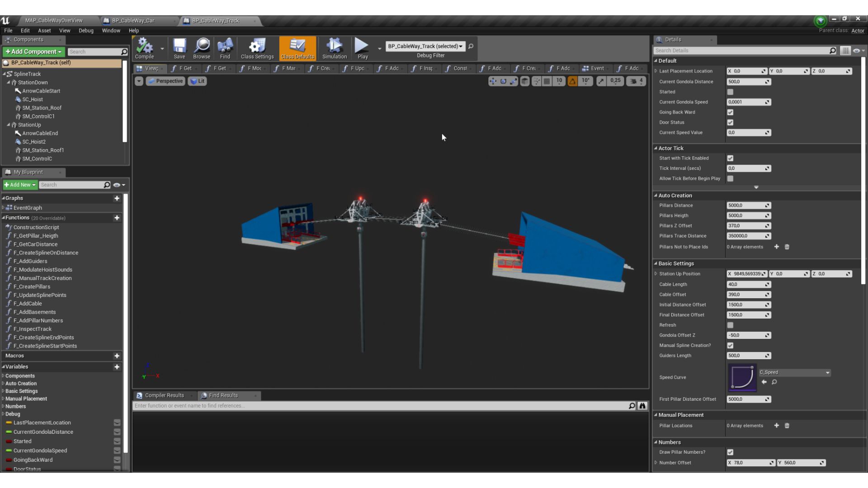
Task: Compile the blueprint with the Compile button
Action: [x=145, y=48]
